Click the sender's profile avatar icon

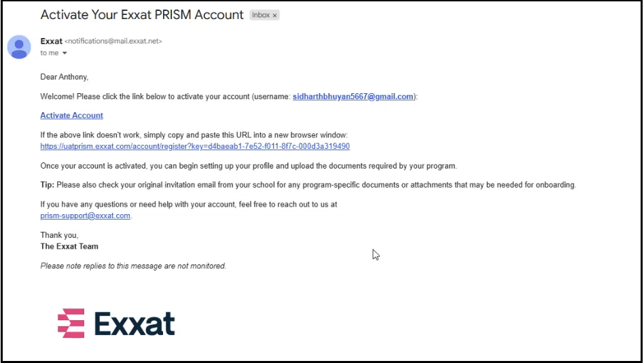19,47
